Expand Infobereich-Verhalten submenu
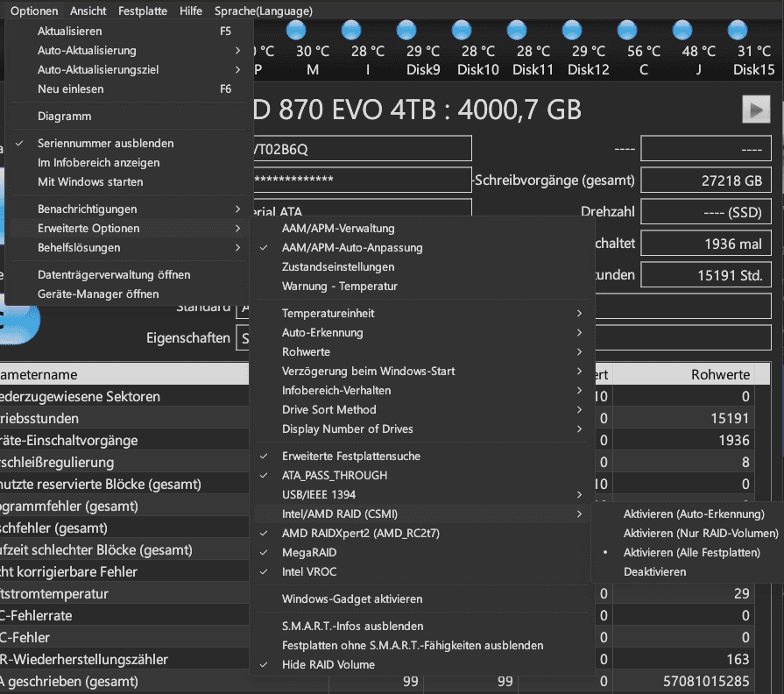784x694 pixels. (421, 390)
